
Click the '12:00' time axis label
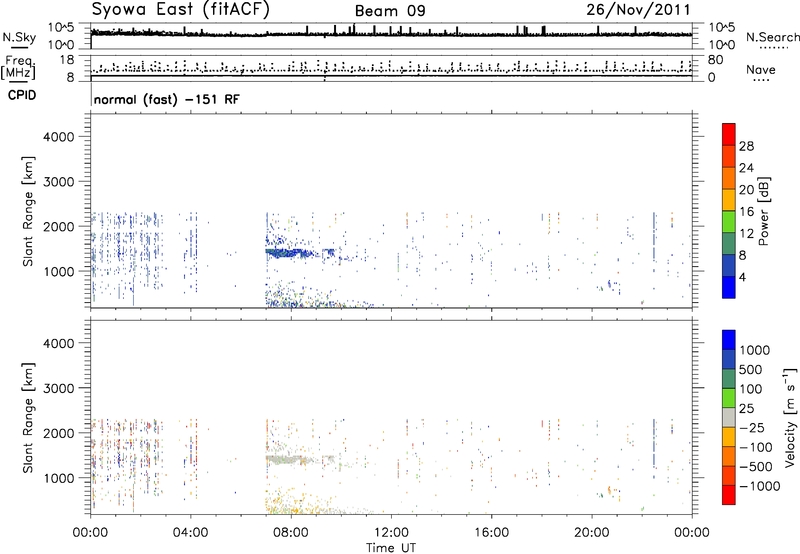391,532
